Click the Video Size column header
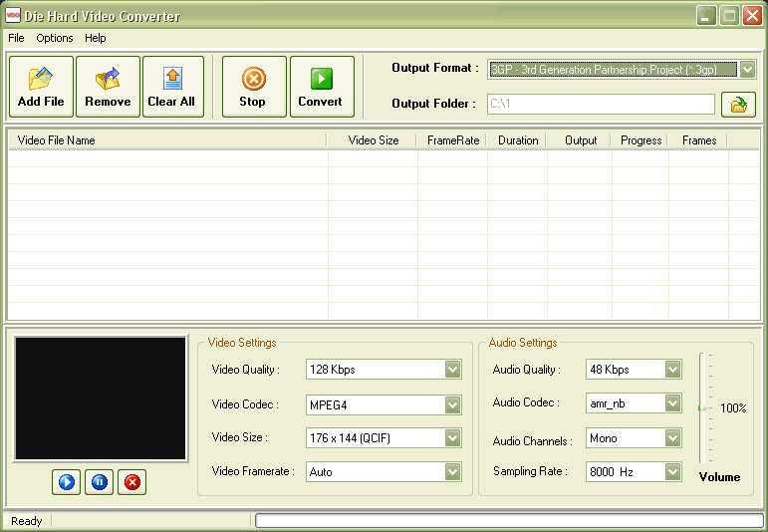The height and width of the screenshot is (532, 768). click(x=372, y=140)
